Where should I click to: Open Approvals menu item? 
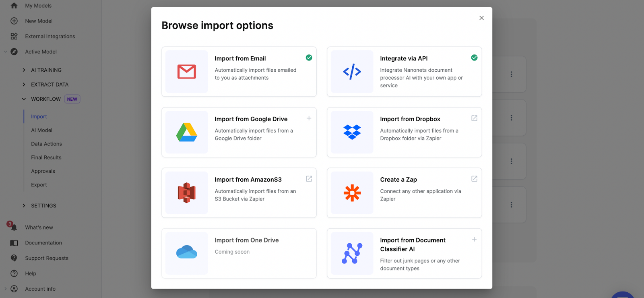click(43, 171)
